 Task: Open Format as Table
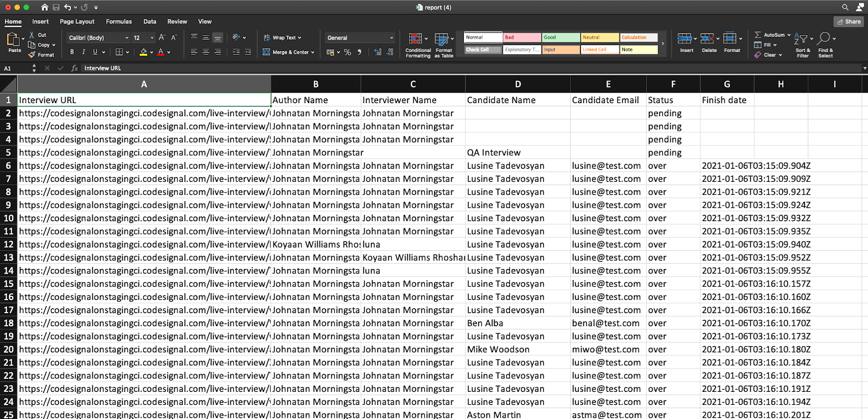pyautogui.click(x=444, y=45)
